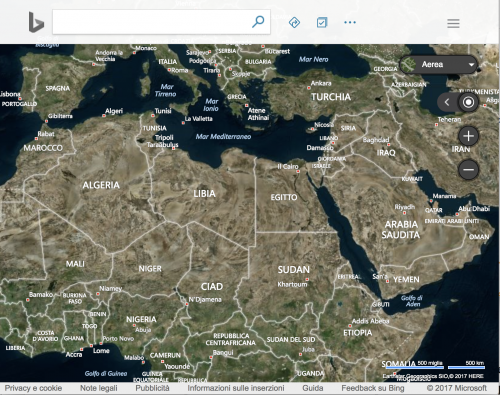Click the LIBIA country label

click(204, 193)
